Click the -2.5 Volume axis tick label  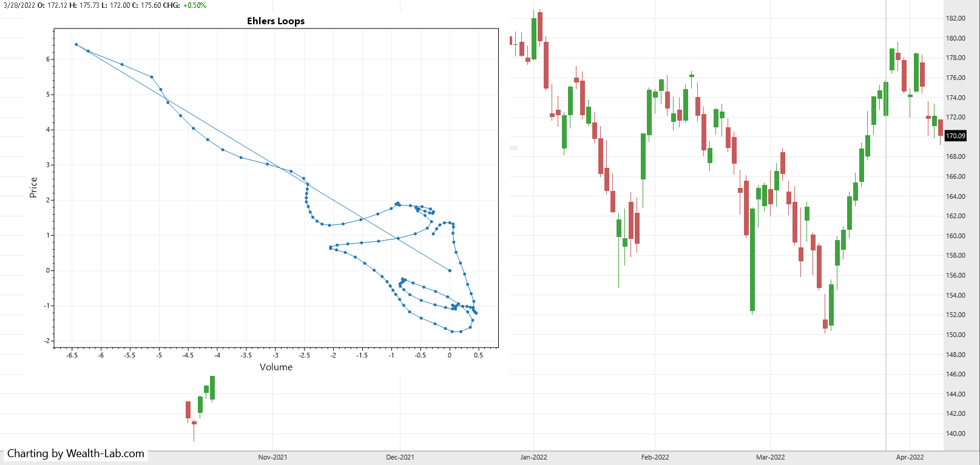coord(304,355)
